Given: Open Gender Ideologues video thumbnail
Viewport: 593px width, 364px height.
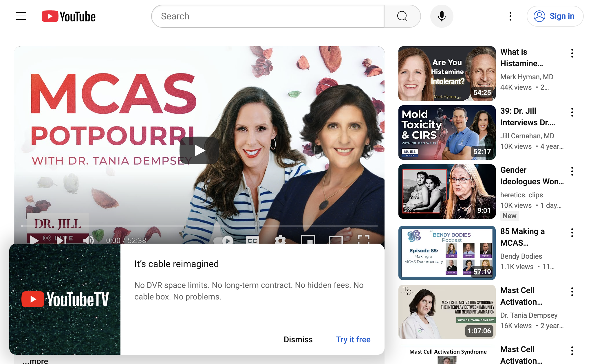Looking at the screenshot, I should (447, 192).
